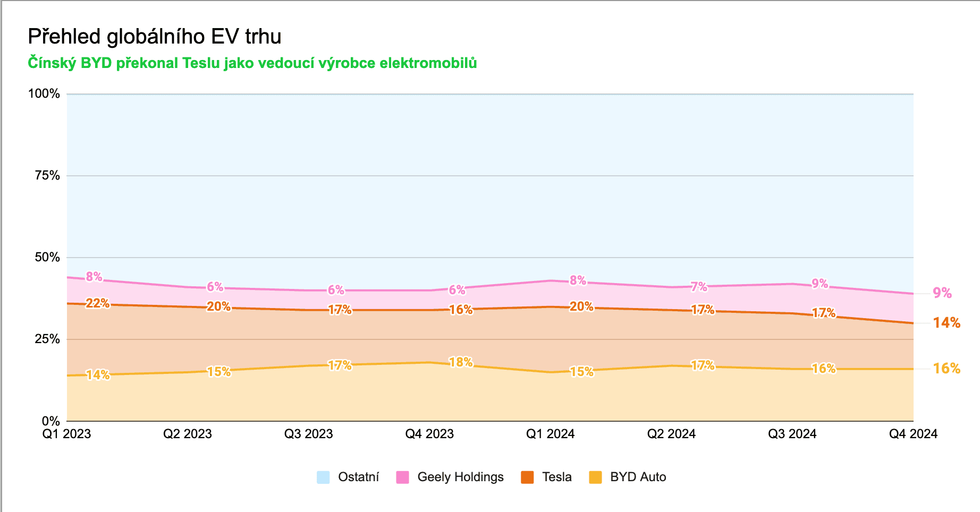980x512 pixels.
Task: Click Geely's 8% data label at Q1 2024
Action: click(x=578, y=280)
